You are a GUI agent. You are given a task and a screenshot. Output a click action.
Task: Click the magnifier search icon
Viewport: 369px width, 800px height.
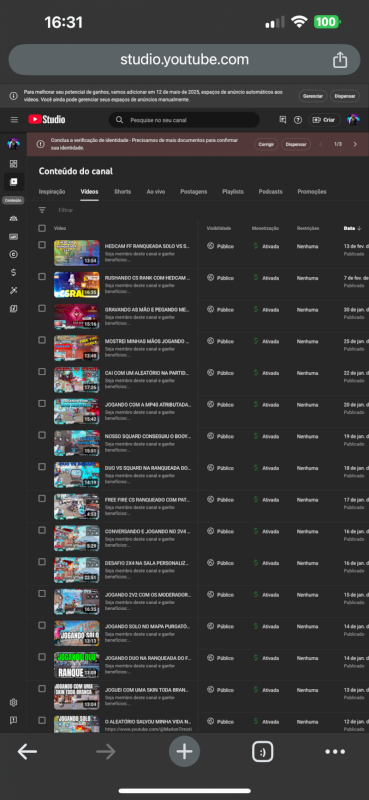click(x=119, y=120)
